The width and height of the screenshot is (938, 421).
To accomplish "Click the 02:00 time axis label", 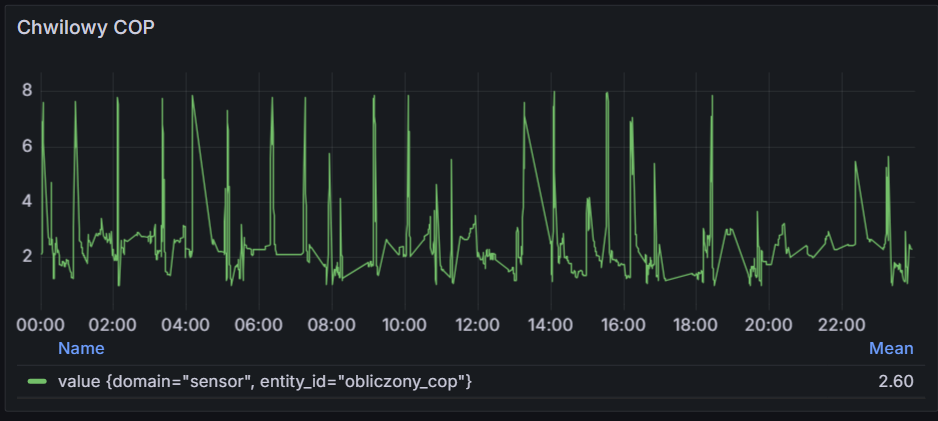I will point(113,325).
